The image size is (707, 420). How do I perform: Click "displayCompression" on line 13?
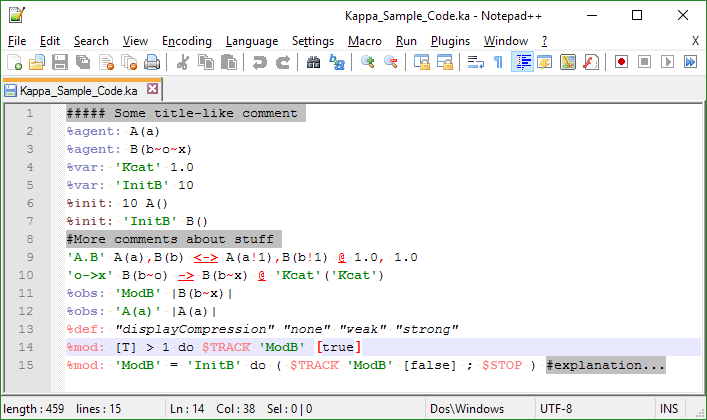click(195, 329)
